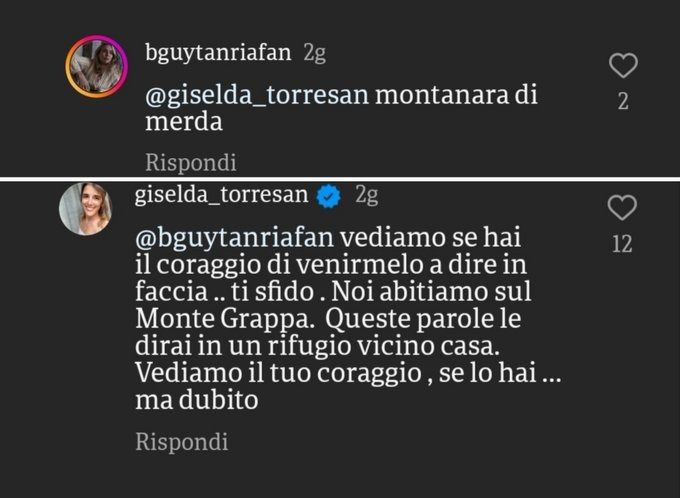Click the white divider line between comments

point(340,179)
